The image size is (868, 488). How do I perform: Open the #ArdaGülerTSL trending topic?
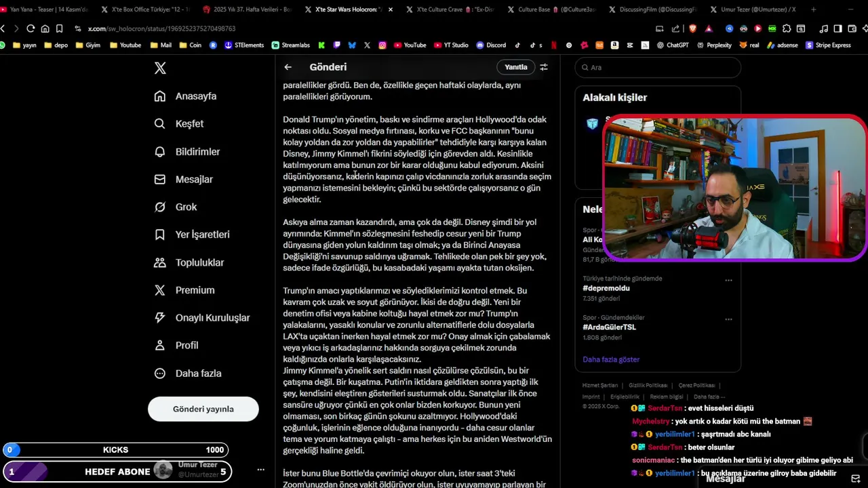(609, 327)
